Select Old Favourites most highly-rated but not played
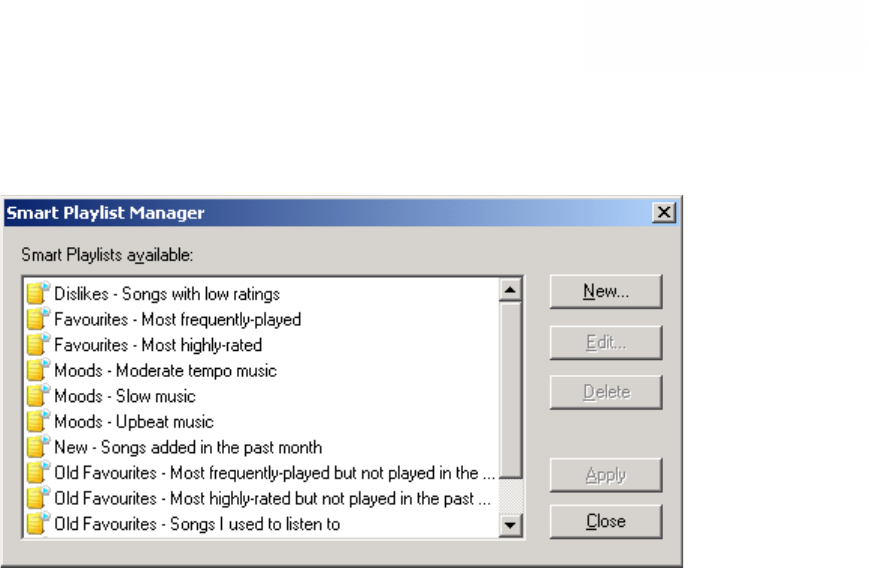 pyautogui.click(x=272, y=498)
